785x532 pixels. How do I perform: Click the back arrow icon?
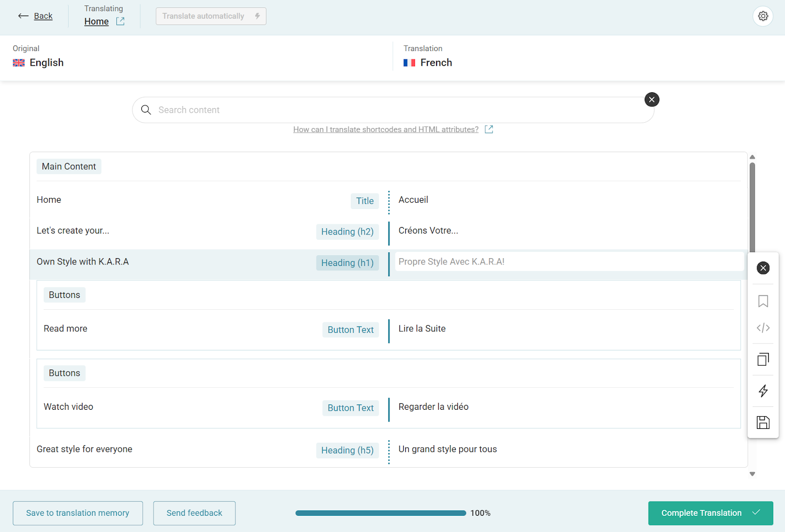[x=23, y=16]
